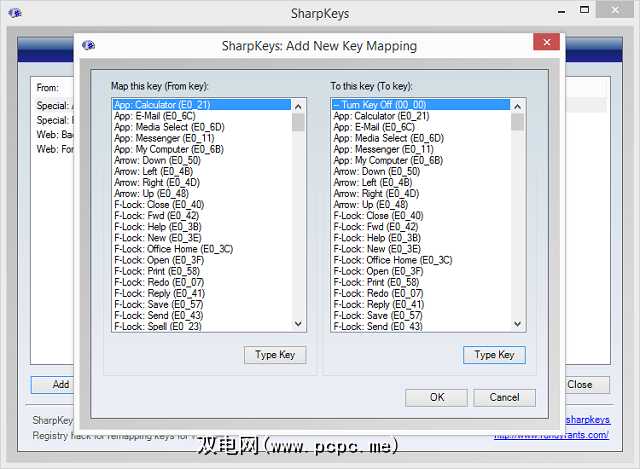Select F-Lock: Save (E0_57) in To list

(x=421, y=315)
